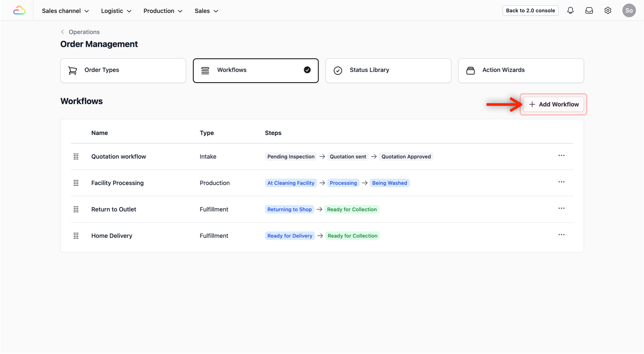Select the Workflows tab card
Image resolution: width=644 pixels, height=354 pixels.
tap(256, 70)
